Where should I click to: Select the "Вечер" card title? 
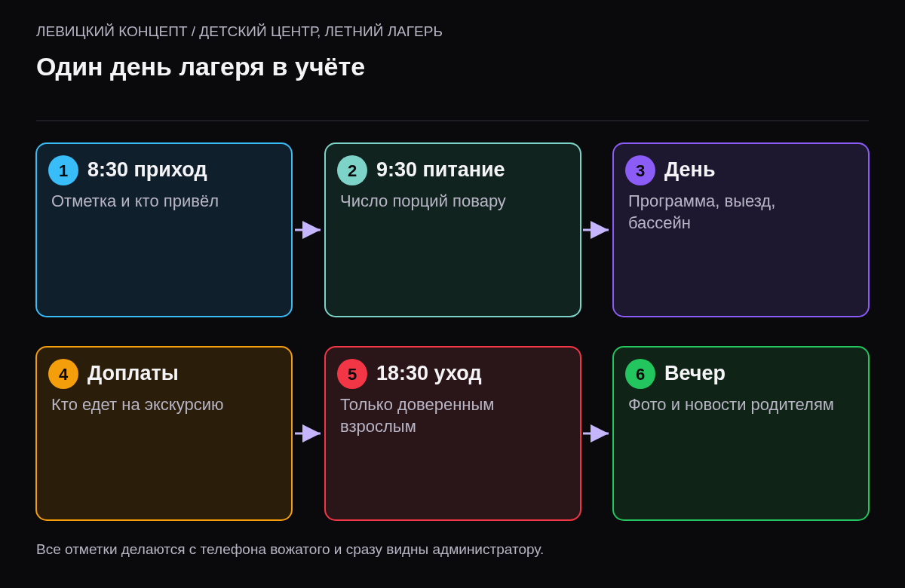click(695, 373)
